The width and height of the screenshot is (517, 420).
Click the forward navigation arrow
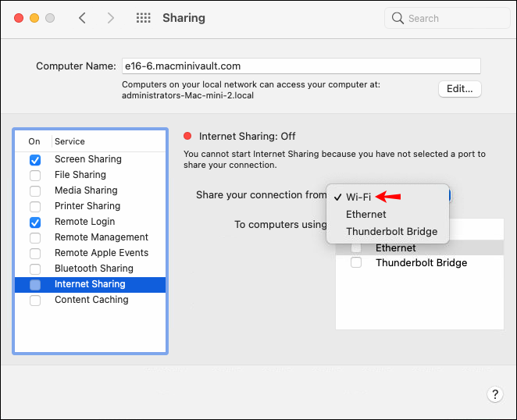tap(110, 18)
